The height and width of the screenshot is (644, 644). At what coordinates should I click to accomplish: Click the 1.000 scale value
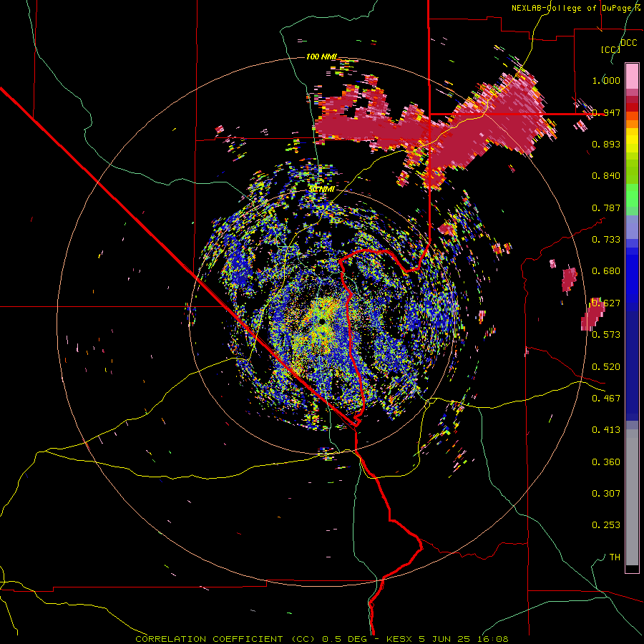pos(606,80)
